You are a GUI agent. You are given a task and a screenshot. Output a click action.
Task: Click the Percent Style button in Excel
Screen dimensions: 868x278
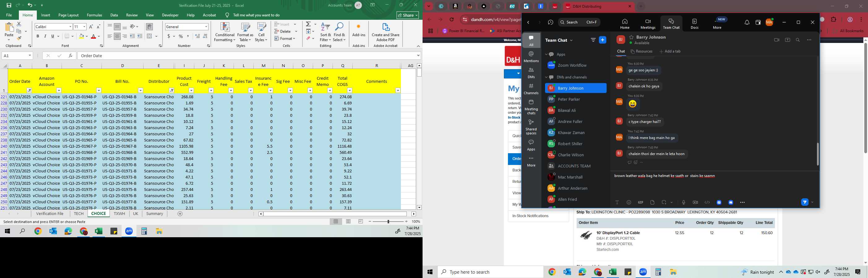(x=181, y=36)
